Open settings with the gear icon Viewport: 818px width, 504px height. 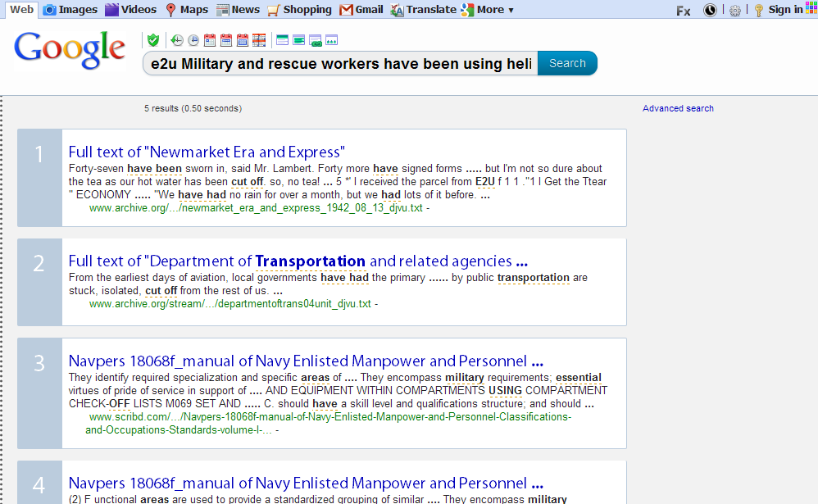point(735,11)
